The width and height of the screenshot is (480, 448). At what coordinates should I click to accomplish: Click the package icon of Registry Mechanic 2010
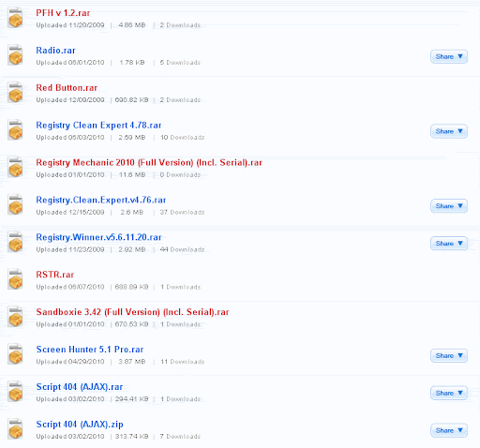[x=15, y=168]
